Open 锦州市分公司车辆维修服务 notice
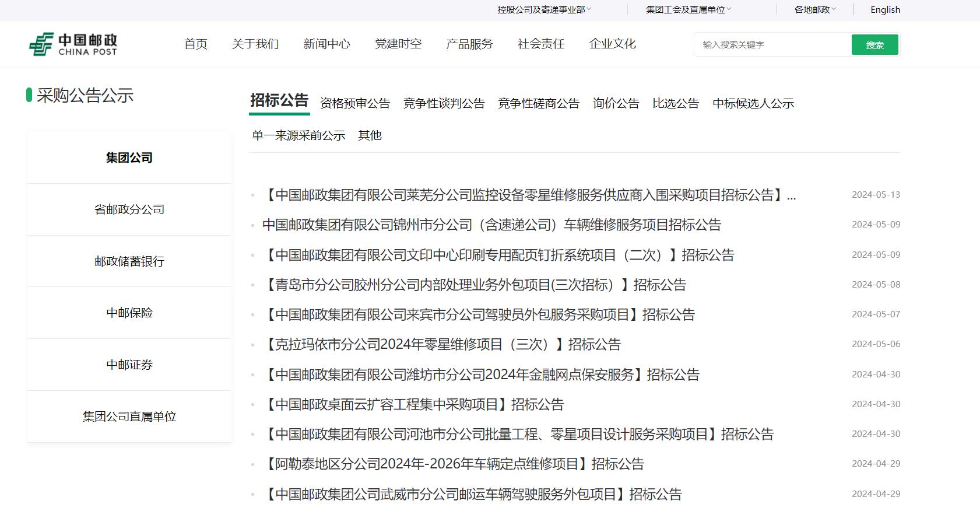 pyautogui.click(x=491, y=225)
